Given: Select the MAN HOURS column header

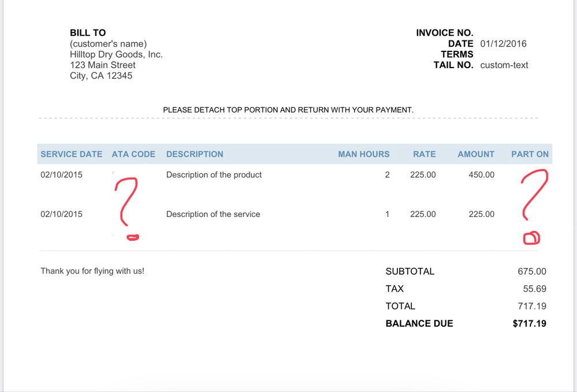Looking at the screenshot, I should (x=364, y=154).
